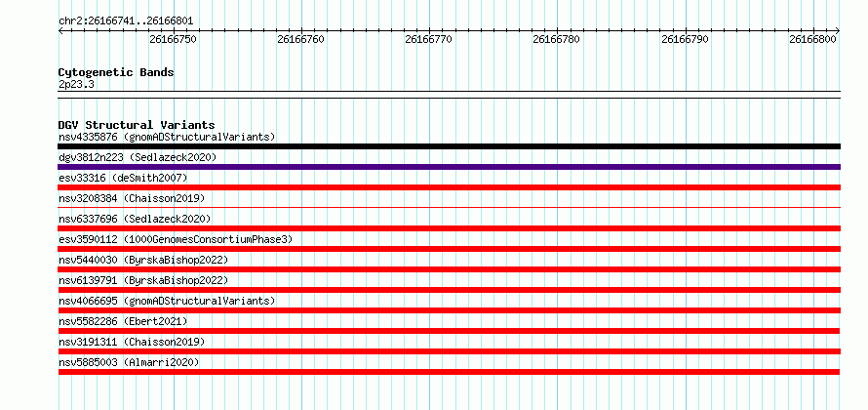Select the 2p23.3 band label
868x410 pixels.
pyautogui.click(x=76, y=84)
